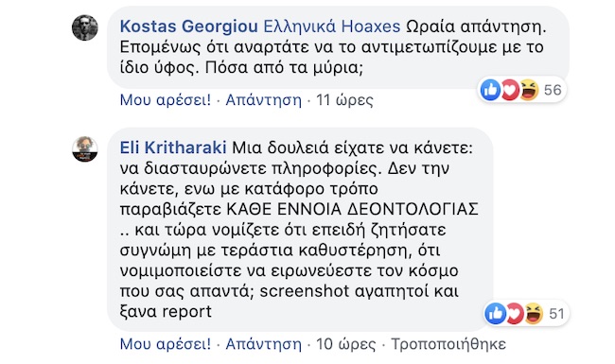Click the Kostas Georgiou name link
Viewport: 615px width, 364px height.
(x=188, y=26)
